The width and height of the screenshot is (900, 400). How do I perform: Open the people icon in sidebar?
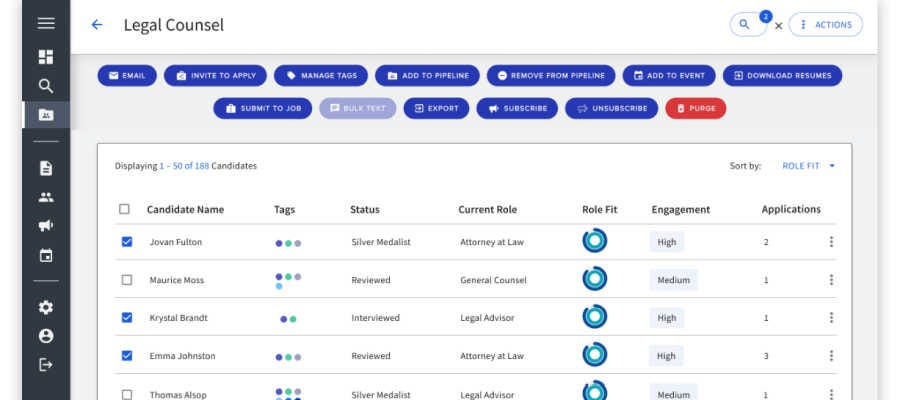(x=46, y=197)
